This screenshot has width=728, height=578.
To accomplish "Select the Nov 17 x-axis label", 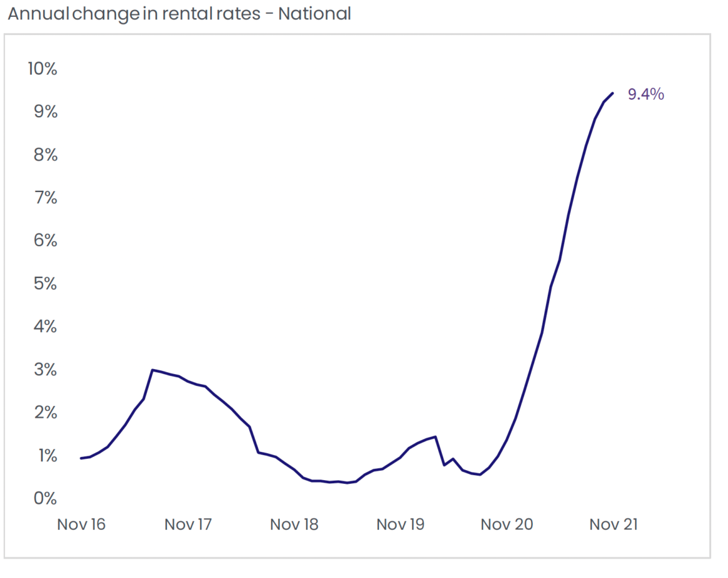I will [188, 525].
